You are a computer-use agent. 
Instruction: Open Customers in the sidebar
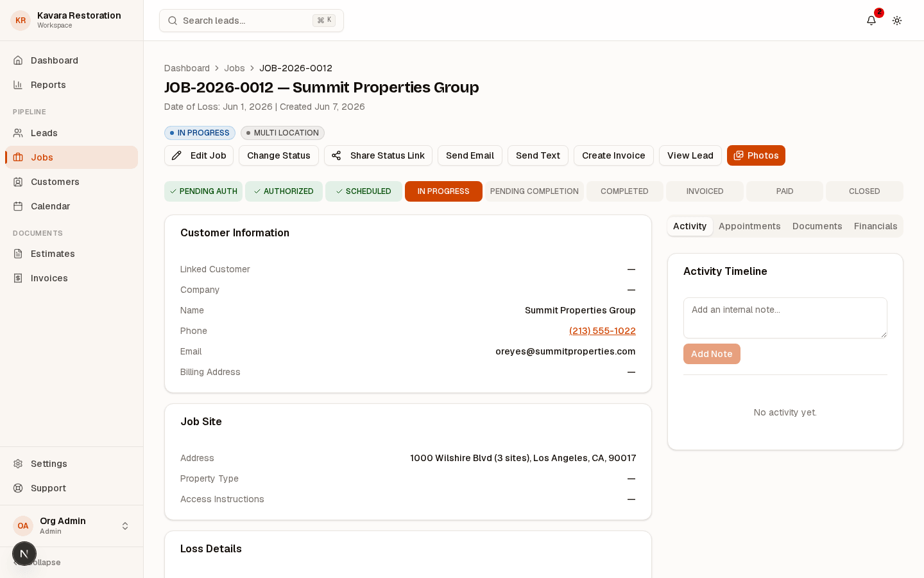[x=72, y=182]
